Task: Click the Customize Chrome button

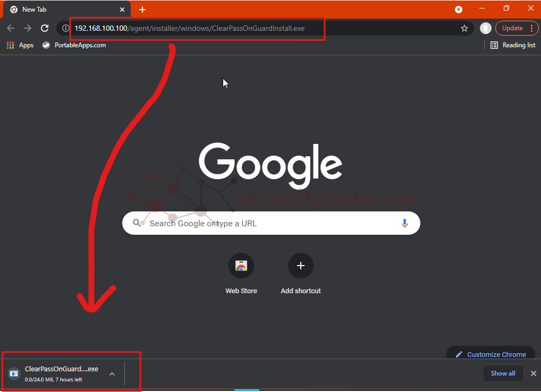Action: [x=491, y=354]
